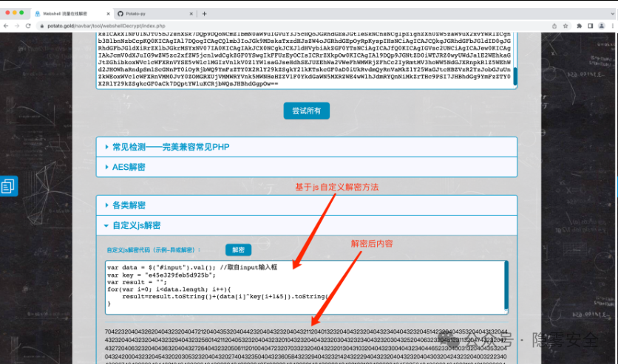
Task: Bookmark this page with the star icon
Action: click(x=566, y=26)
